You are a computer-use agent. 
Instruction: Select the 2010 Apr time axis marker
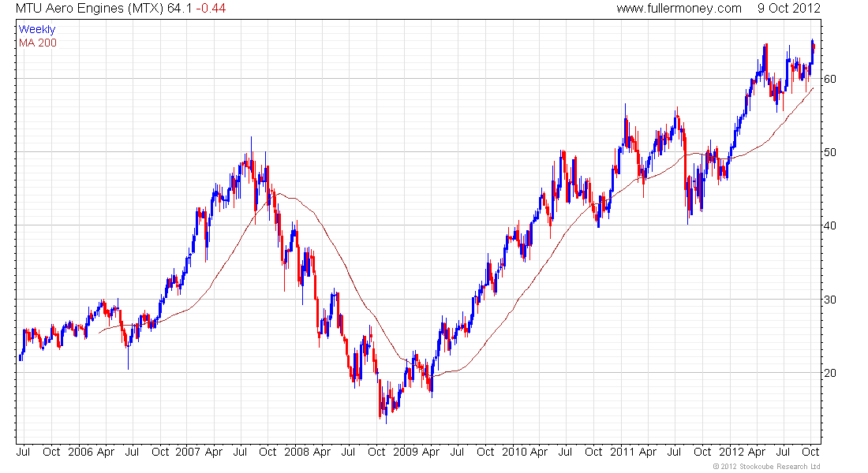tap(526, 453)
